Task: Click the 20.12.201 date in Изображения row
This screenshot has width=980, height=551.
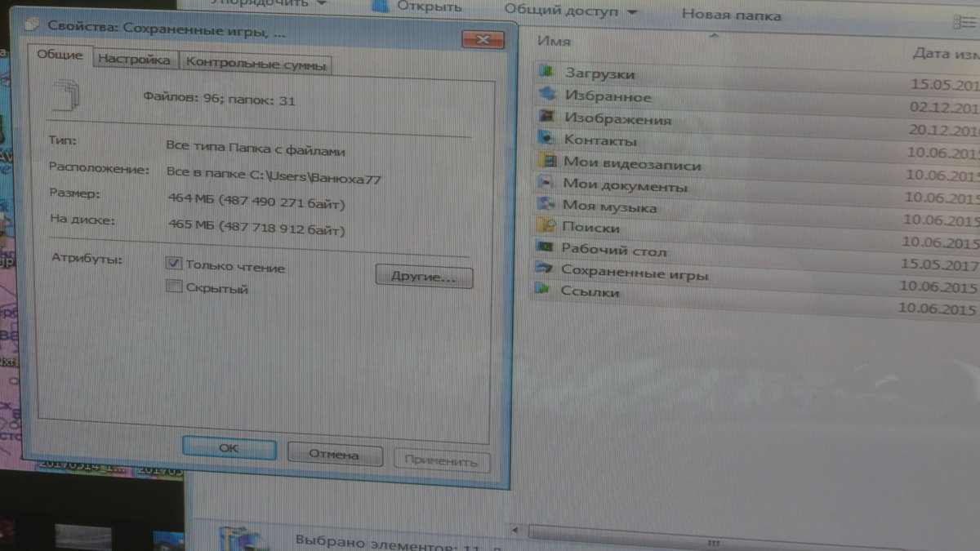Action: (944, 129)
